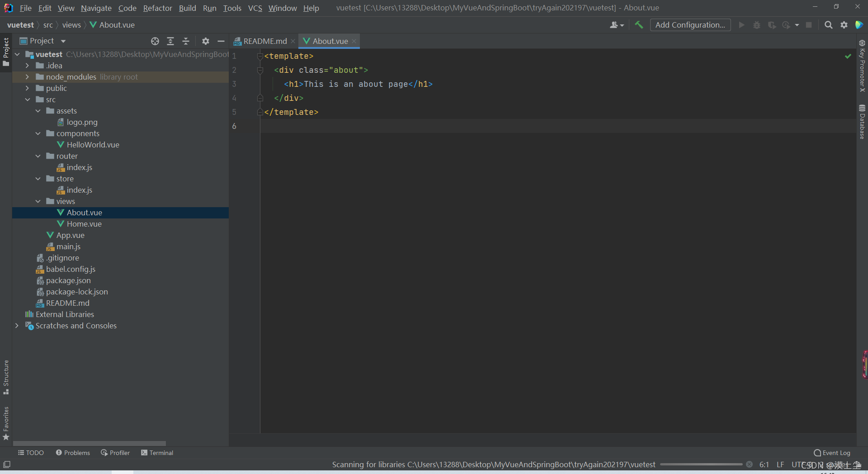
Task: Close the About.vue editor tab
Action: pyautogui.click(x=354, y=41)
